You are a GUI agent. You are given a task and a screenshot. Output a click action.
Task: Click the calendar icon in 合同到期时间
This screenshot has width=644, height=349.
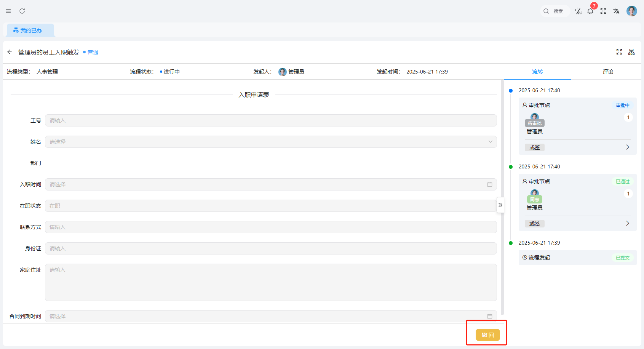(x=490, y=316)
